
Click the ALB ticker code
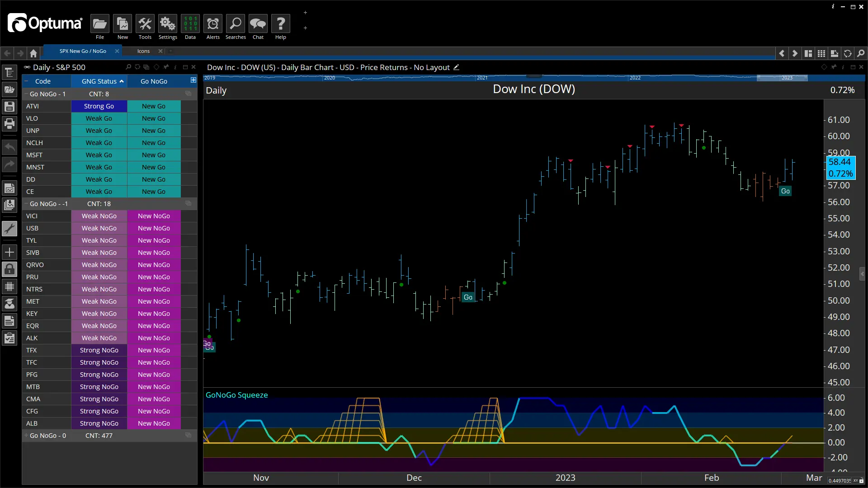click(x=32, y=423)
